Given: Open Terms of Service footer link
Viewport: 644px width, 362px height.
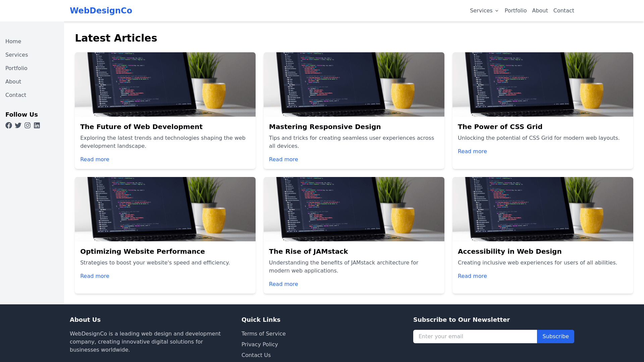Looking at the screenshot, I should coord(264,334).
